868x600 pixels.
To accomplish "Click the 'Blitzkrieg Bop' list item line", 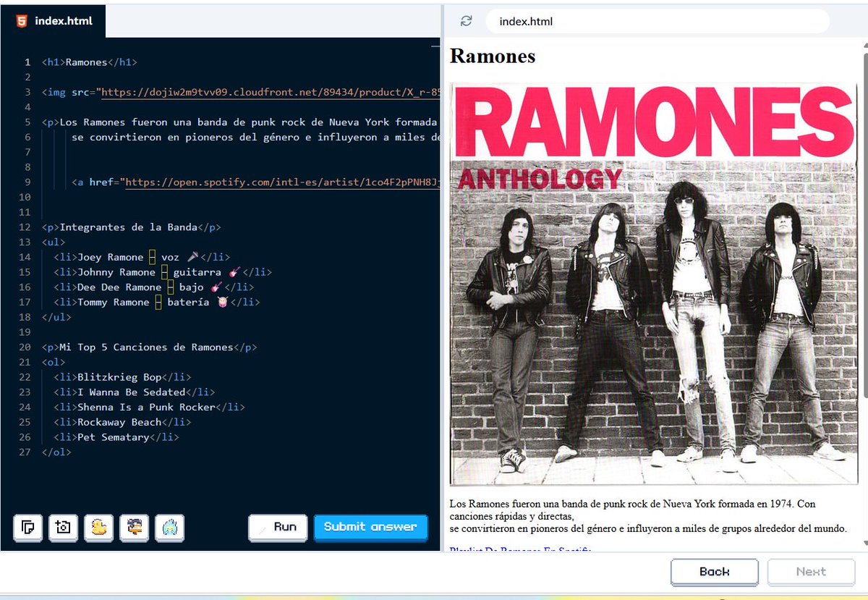I will tap(122, 377).
